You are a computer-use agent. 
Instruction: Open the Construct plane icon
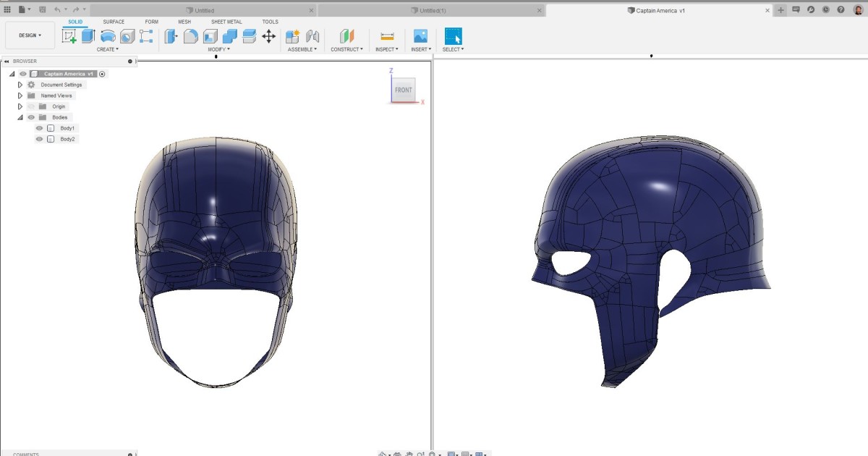coord(346,36)
